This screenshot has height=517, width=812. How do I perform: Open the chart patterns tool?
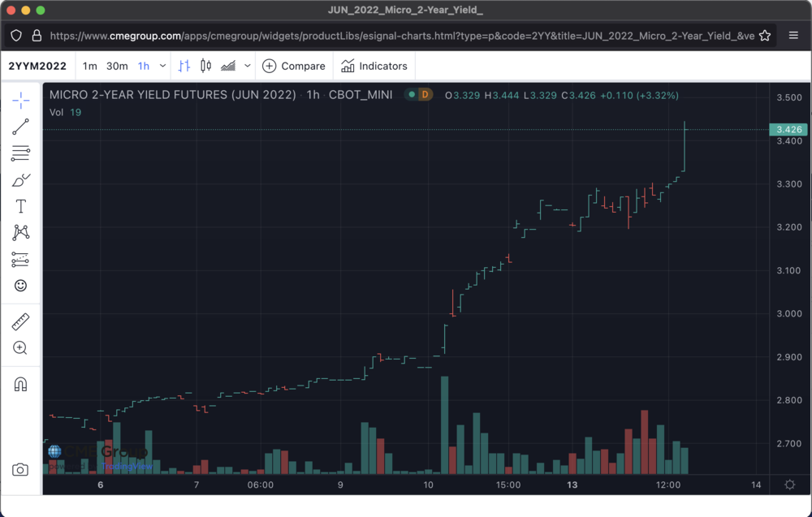[21, 233]
